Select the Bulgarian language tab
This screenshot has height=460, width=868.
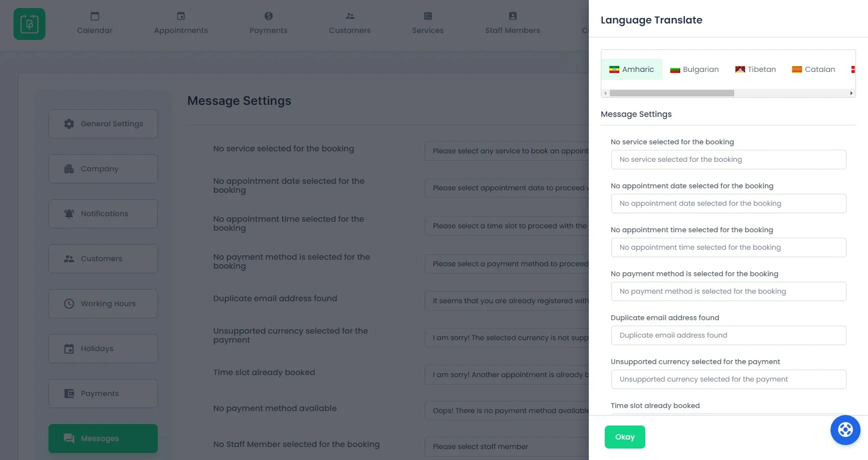(x=694, y=69)
